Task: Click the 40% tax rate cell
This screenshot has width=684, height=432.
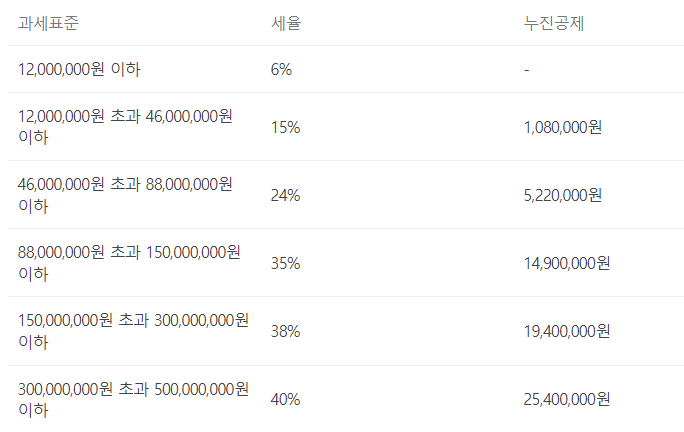Action: [285, 399]
